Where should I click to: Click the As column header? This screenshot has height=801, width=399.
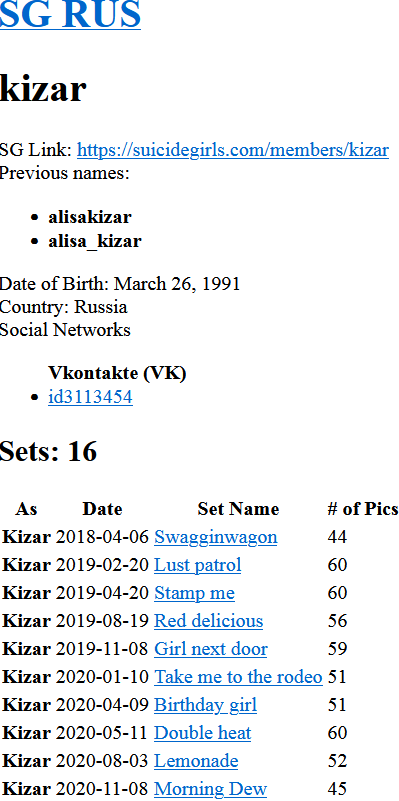(x=26, y=509)
